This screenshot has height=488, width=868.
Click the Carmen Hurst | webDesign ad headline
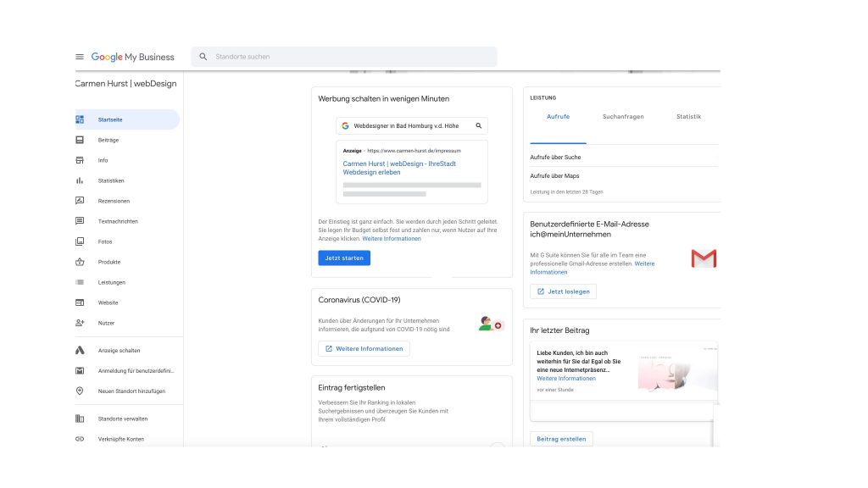point(399,169)
